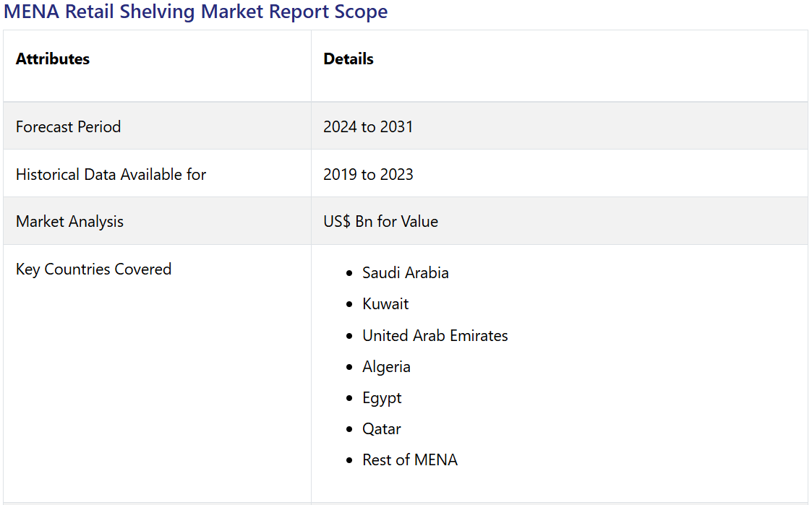Select 'Saudi Arabia' in the country list
This screenshot has width=812, height=505.
pyautogui.click(x=406, y=272)
